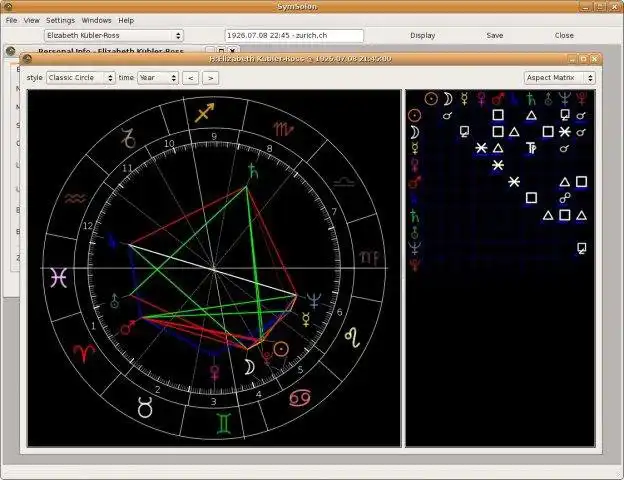Open the Aspect Matrix view dropdown
Image resolution: width=624 pixels, height=480 pixels.
(x=560, y=78)
